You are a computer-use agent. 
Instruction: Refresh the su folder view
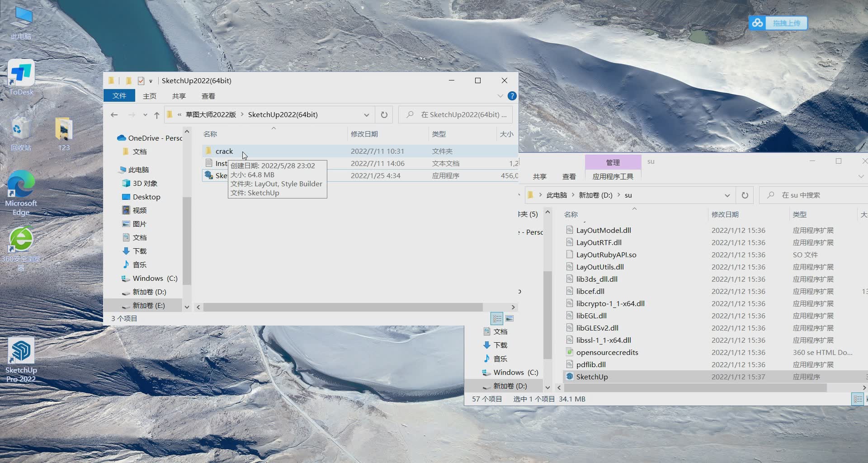pos(745,195)
